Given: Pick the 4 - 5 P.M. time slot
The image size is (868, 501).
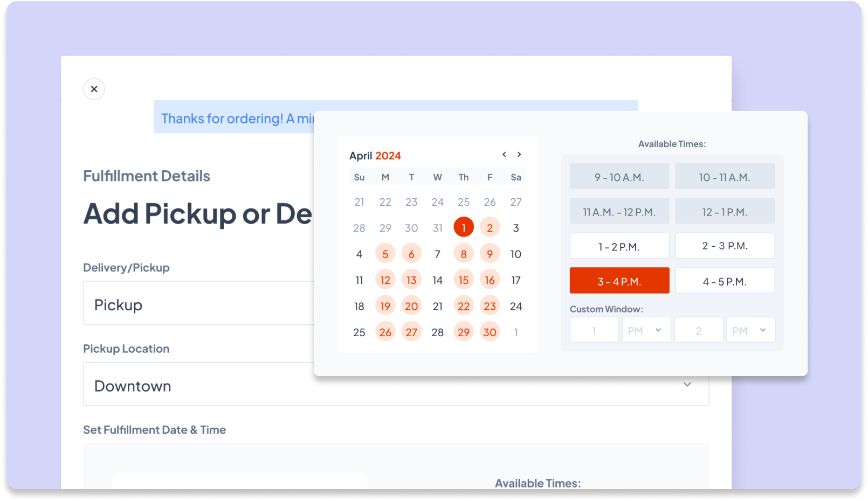Looking at the screenshot, I should click(x=725, y=281).
